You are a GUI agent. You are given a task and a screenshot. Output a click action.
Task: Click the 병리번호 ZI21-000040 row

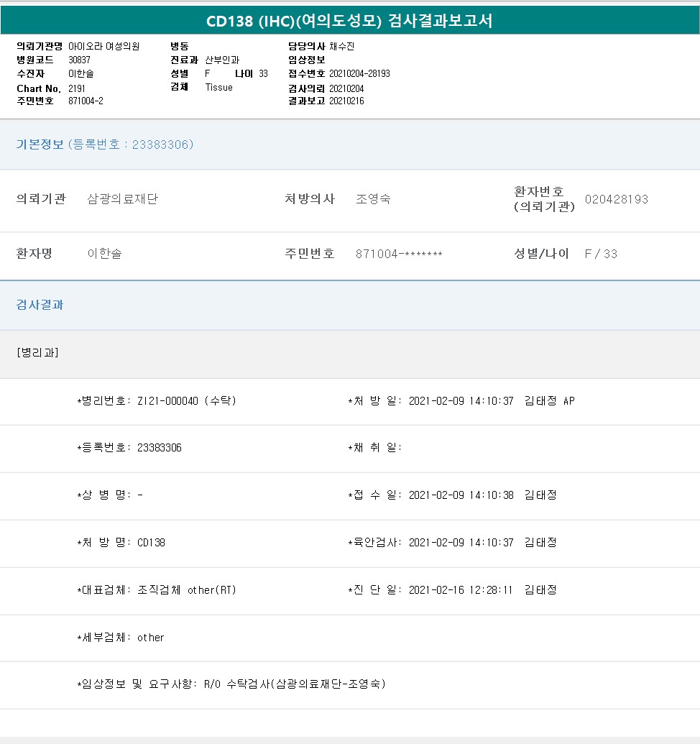(x=157, y=401)
